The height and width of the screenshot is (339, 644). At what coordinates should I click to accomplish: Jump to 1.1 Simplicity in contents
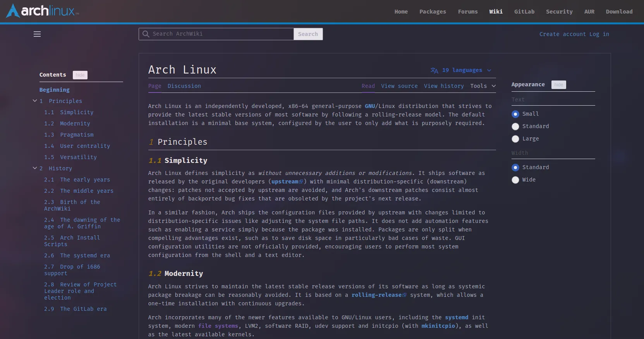(x=69, y=112)
